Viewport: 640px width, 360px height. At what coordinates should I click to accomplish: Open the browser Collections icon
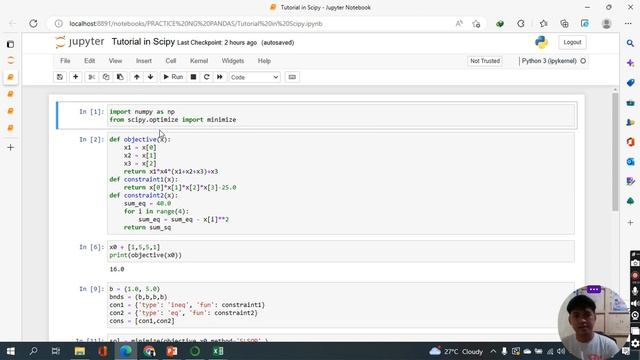pos(564,24)
